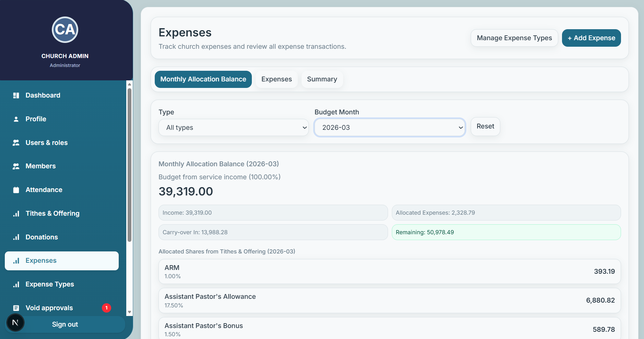The image size is (644, 339).
Task: Open the Budget Month dropdown
Action: coord(389,127)
